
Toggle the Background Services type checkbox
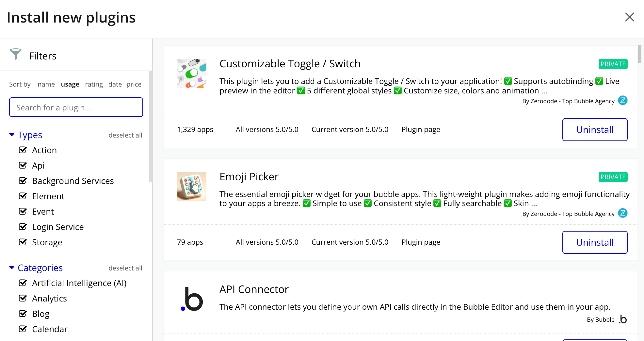23,181
